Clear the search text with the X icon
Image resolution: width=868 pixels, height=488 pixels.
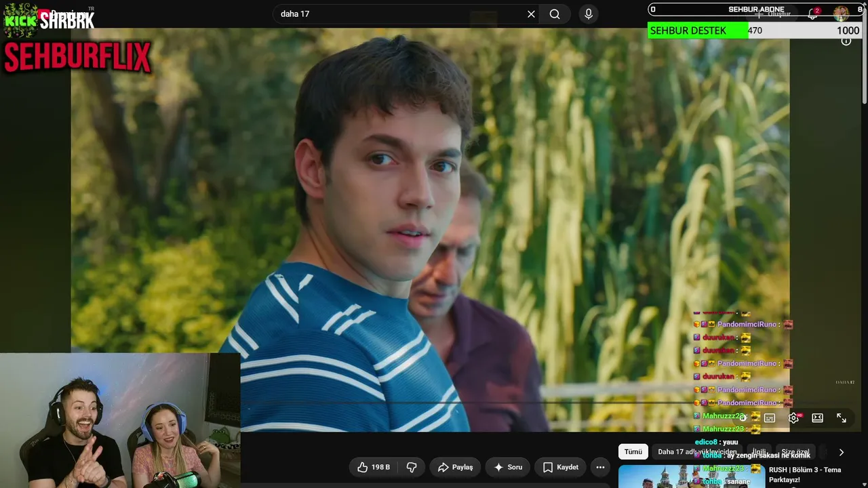click(x=531, y=14)
